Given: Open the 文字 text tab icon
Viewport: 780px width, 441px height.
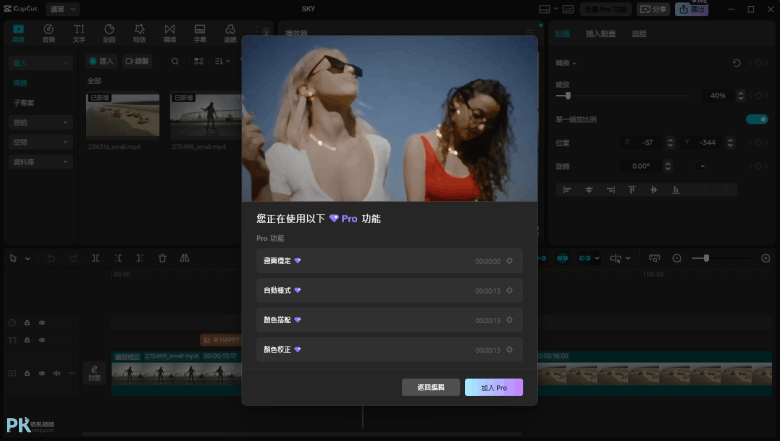Looking at the screenshot, I should (x=79, y=29).
